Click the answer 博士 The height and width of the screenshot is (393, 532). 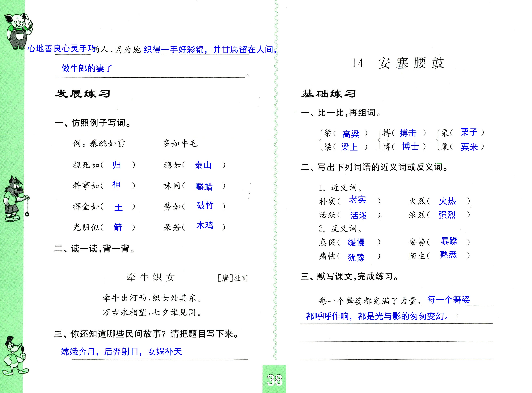pos(410,146)
